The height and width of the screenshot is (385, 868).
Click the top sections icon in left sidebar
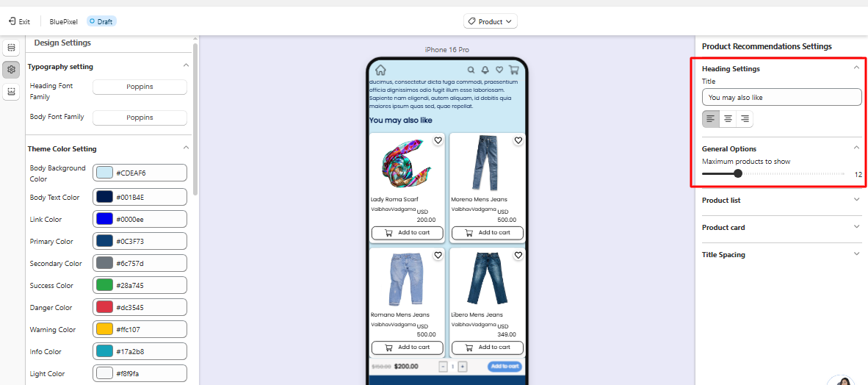coord(11,48)
